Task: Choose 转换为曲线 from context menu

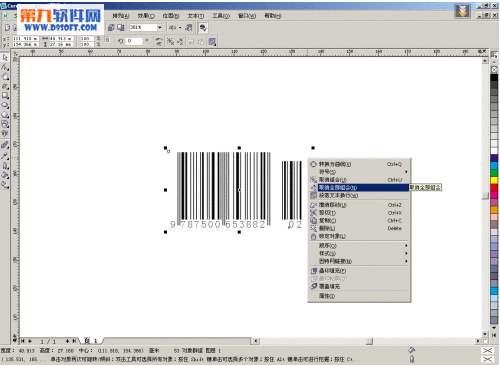Action: [x=359, y=164]
